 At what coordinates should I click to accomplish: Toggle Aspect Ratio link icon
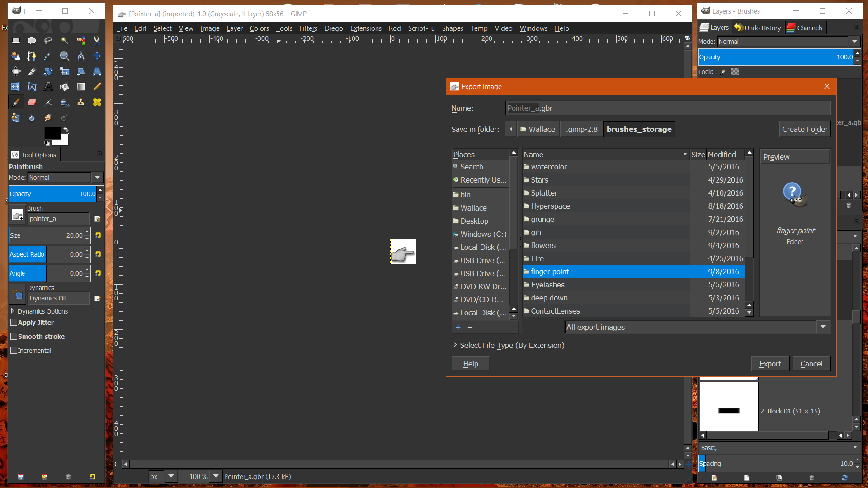point(98,254)
